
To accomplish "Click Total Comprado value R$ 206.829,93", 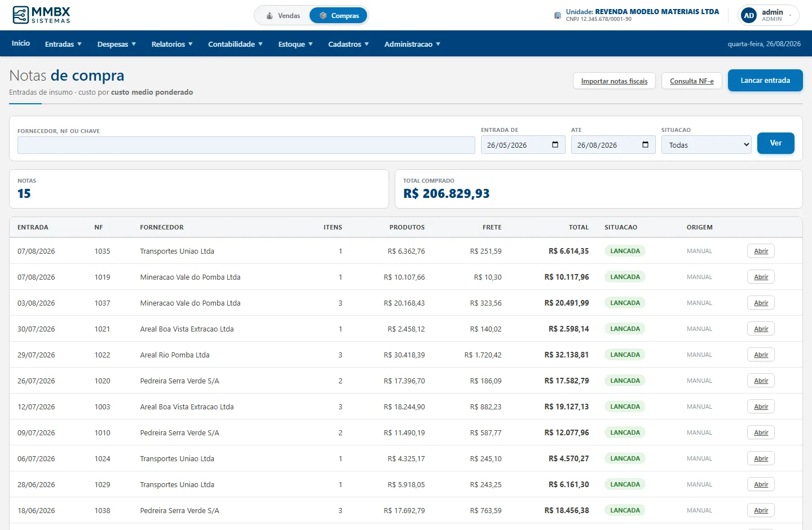I will 447,193.
